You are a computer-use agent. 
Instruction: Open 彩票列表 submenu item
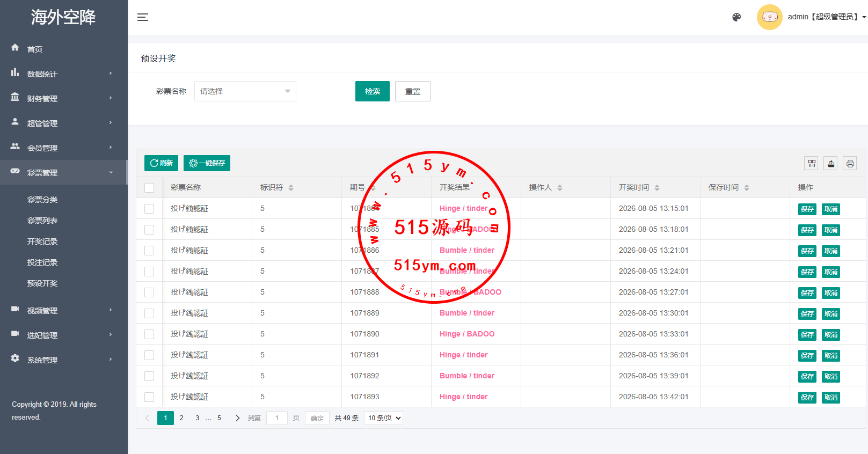click(x=42, y=221)
